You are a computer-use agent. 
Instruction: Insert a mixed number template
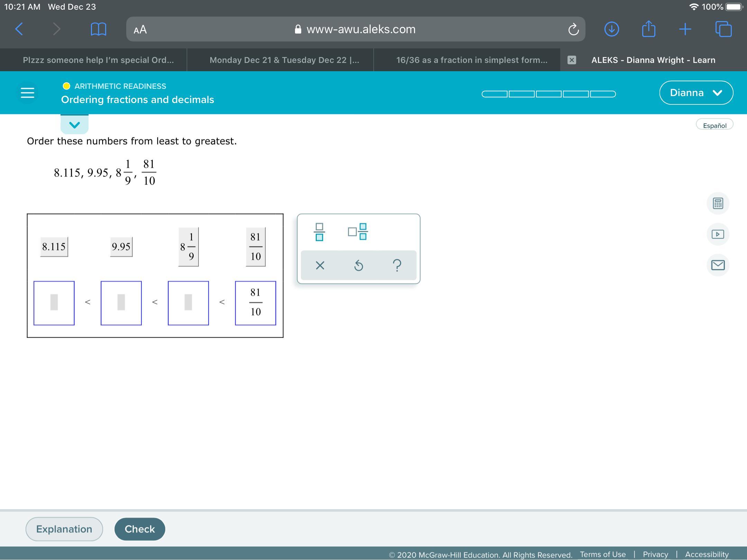(x=358, y=232)
